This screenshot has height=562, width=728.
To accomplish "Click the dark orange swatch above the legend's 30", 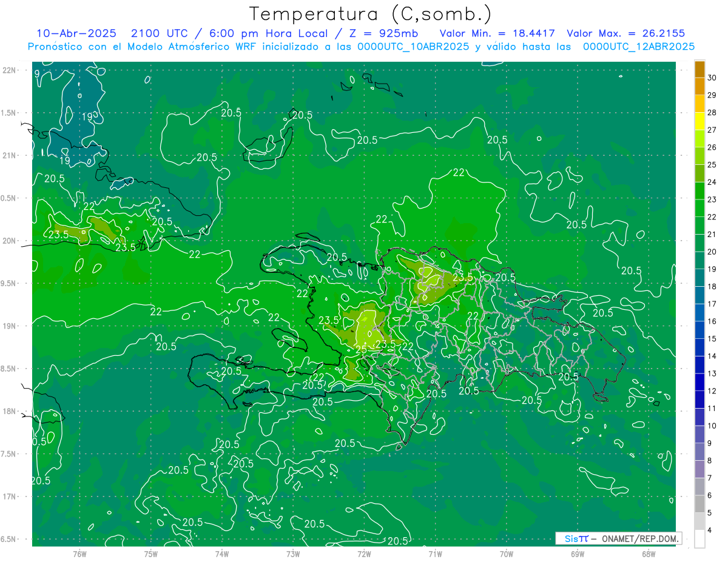I will [x=699, y=69].
